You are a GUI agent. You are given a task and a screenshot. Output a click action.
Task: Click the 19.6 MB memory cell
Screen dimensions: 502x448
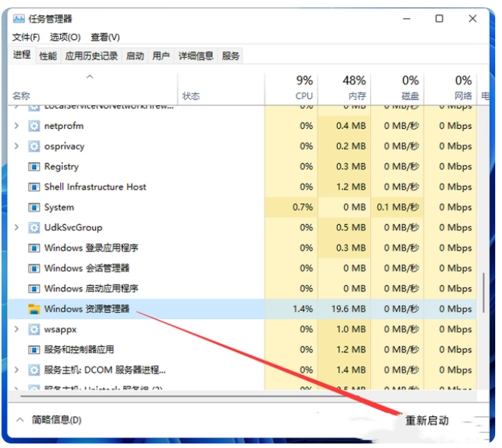(344, 309)
